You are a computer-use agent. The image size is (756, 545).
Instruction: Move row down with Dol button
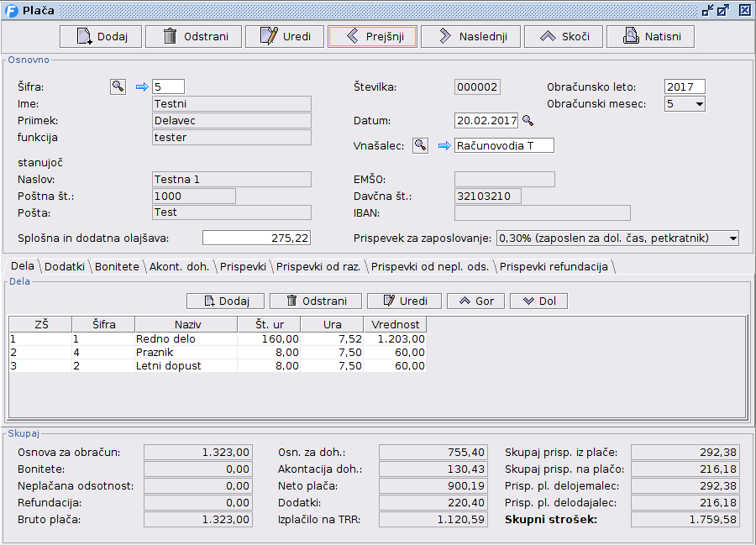tap(538, 301)
